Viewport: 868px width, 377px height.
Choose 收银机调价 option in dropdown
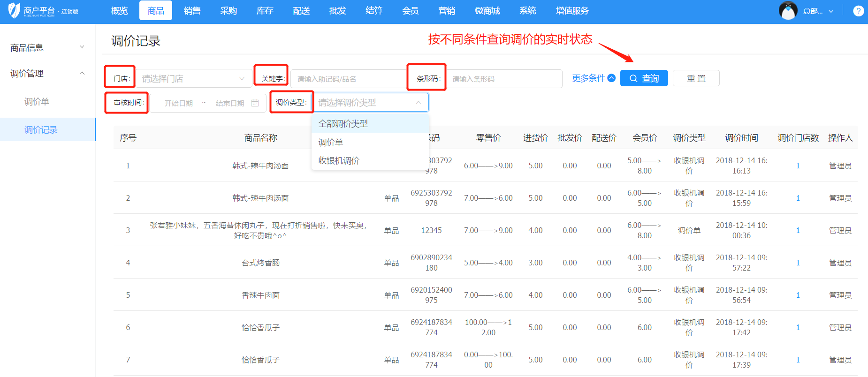(339, 160)
